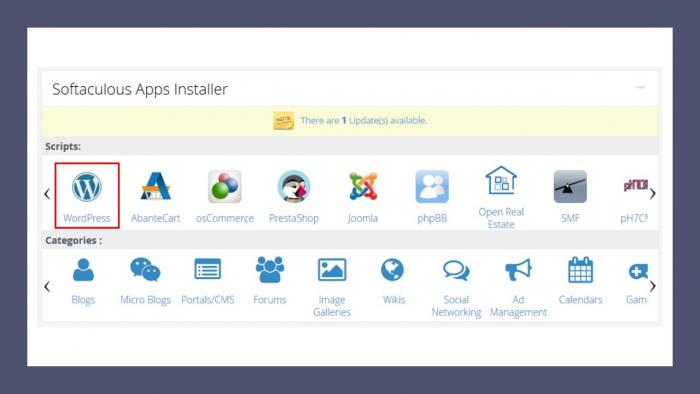Viewport: 700px width, 394px height.
Task: Select the Games controller icon
Action: [x=638, y=271]
